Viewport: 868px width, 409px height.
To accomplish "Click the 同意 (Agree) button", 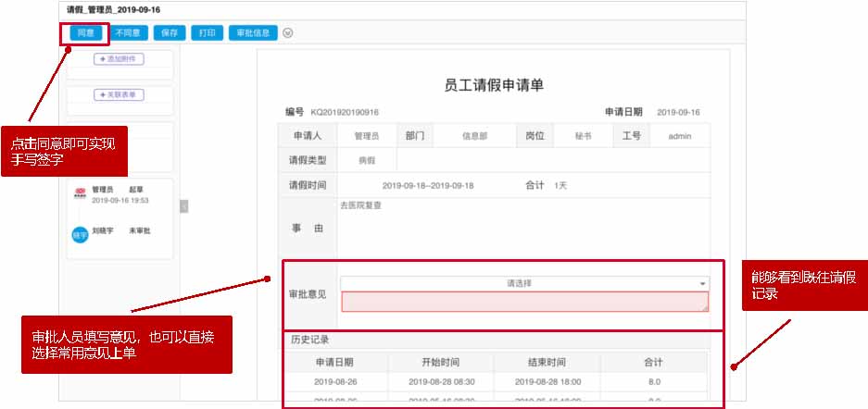I will 84,32.
